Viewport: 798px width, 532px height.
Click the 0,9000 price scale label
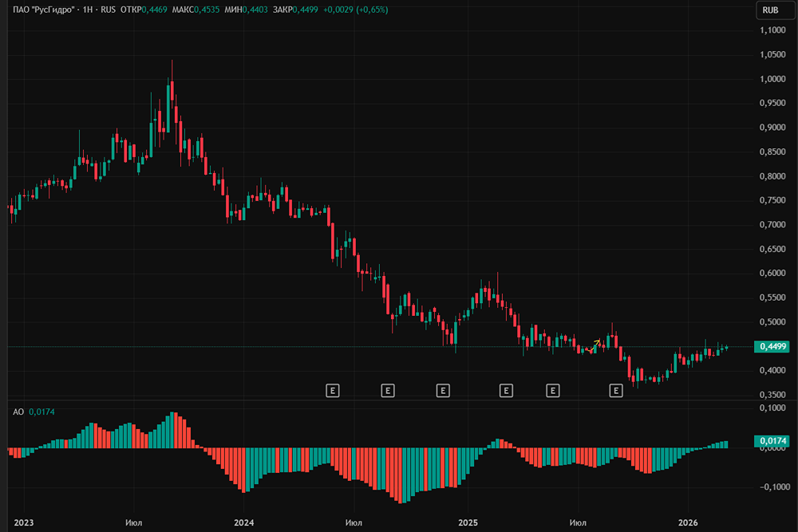point(772,127)
